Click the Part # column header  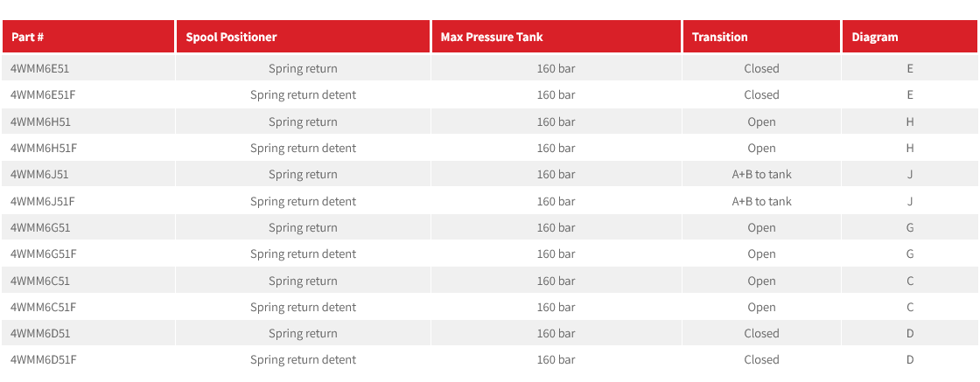(x=28, y=37)
